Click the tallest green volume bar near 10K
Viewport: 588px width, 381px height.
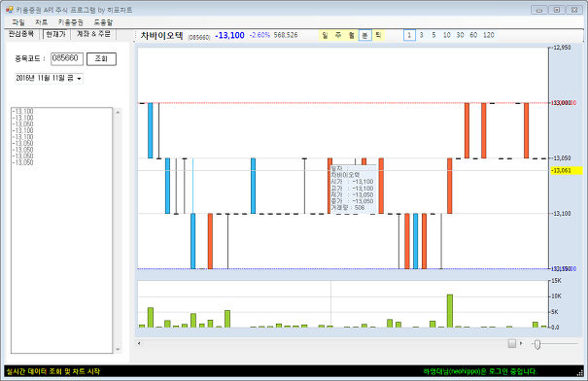point(450,311)
